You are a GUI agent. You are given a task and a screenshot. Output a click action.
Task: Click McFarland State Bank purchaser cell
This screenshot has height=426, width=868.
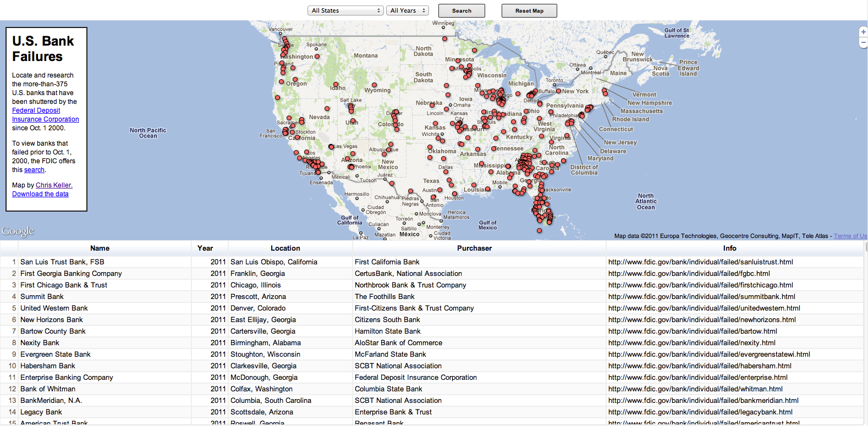[x=391, y=355]
